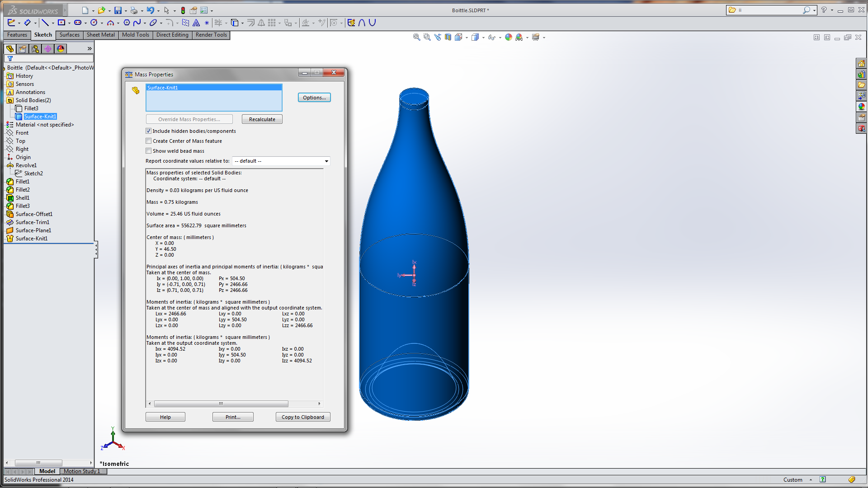Select the Line sketch tool
The height and width of the screenshot is (488, 868).
coord(45,23)
